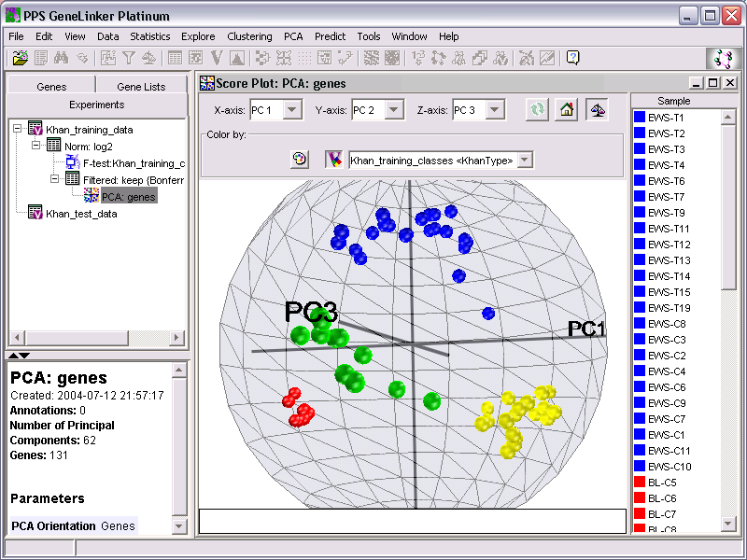This screenshot has width=747, height=560.
Task: Switch to the Genes tab
Action: (x=51, y=86)
